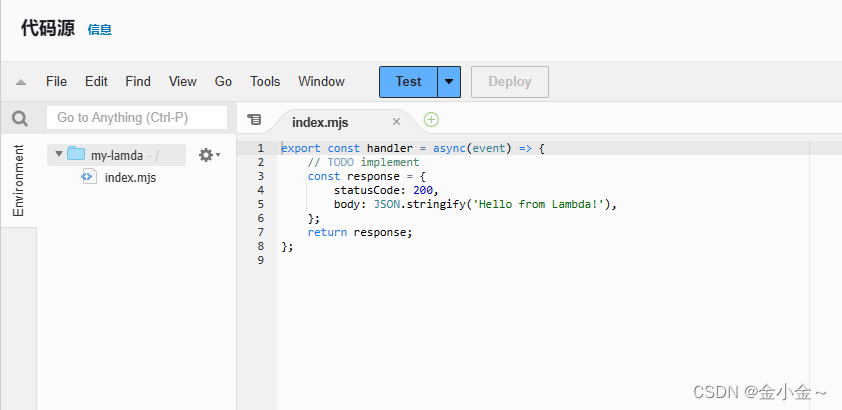Open index.mjs in the file tree
Viewport: 842px width, 410px height.
pyautogui.click(x=130, y=177)
